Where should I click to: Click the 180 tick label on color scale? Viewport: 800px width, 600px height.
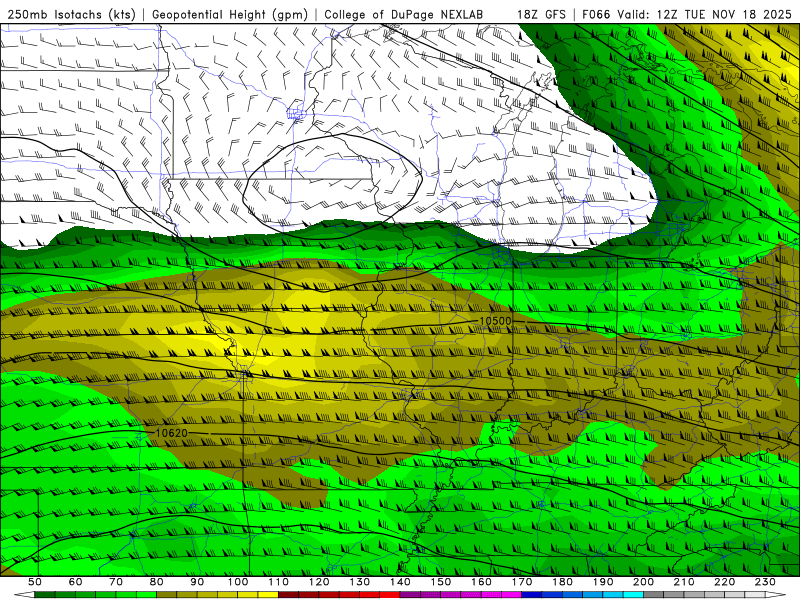(563, 582)
